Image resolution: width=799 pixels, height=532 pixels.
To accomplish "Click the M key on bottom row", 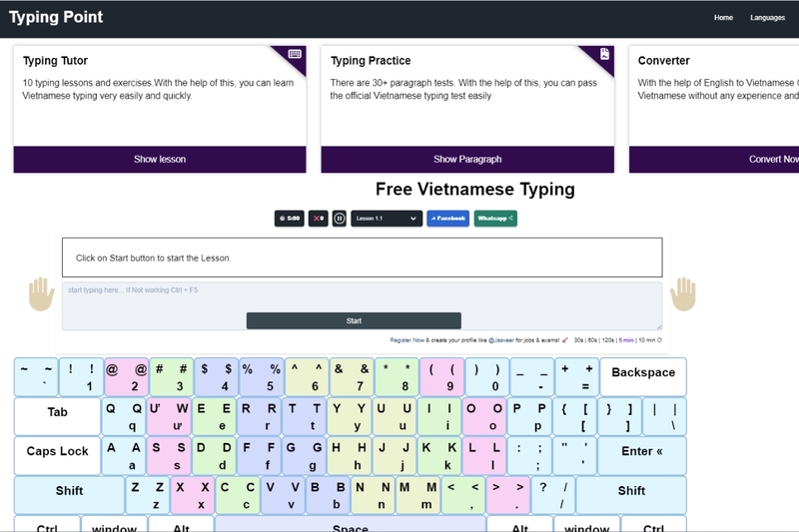I will pos(417,495).
